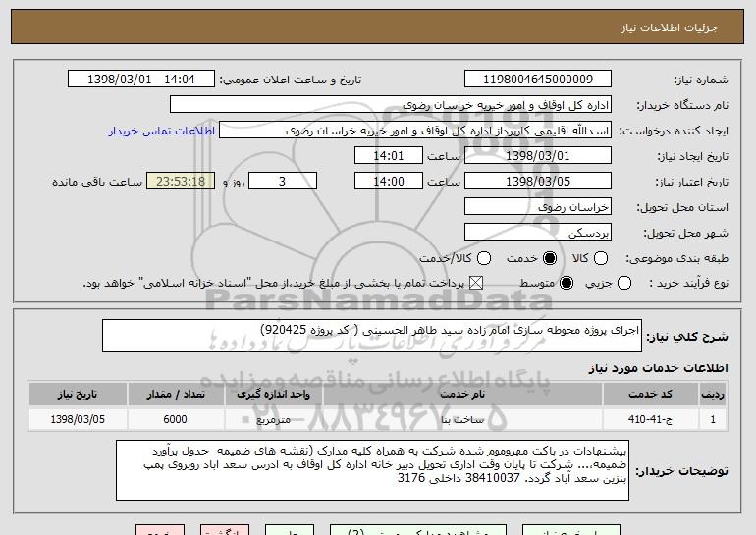Click the تعداد / مقدار column header
The image size is (756, 535).
pos(176,395)
